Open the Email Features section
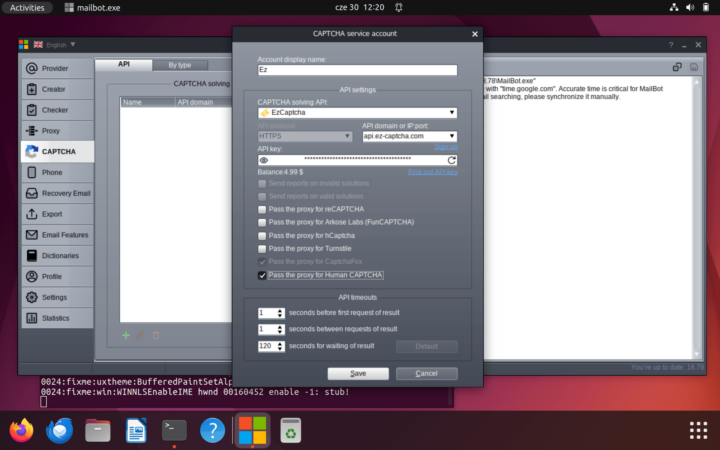 click(x=57, y=235)
